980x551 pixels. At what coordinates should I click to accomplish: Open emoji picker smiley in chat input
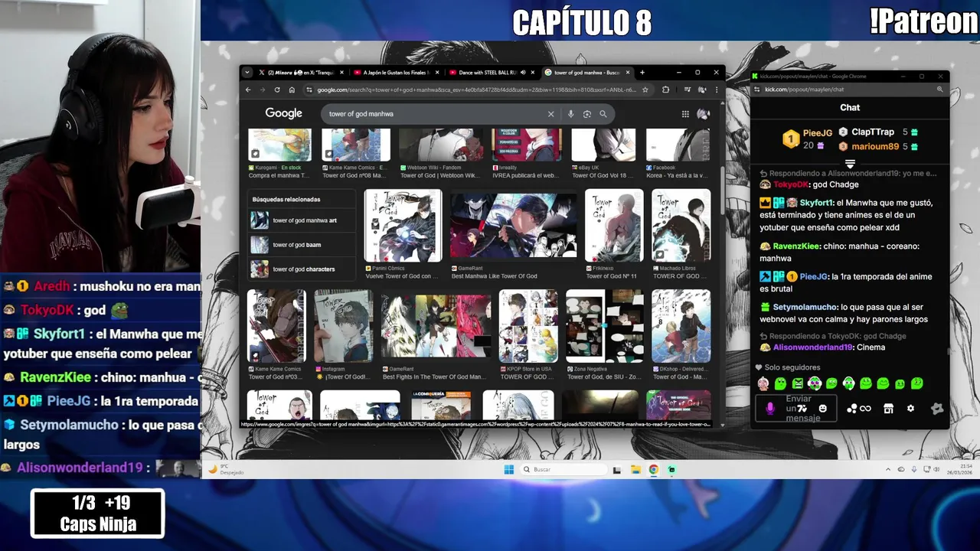(x=823, y=409)
